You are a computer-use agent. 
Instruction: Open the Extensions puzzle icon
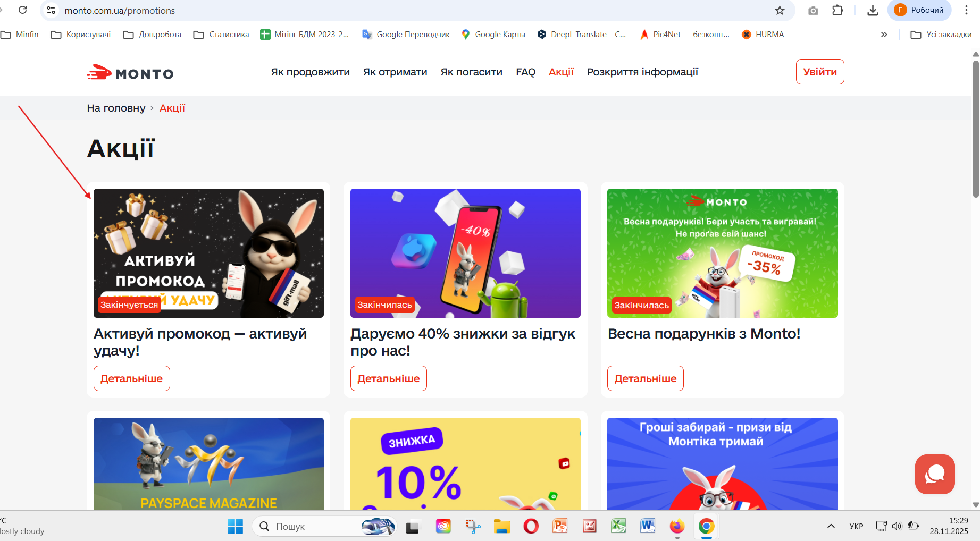(x=837, y=10)
